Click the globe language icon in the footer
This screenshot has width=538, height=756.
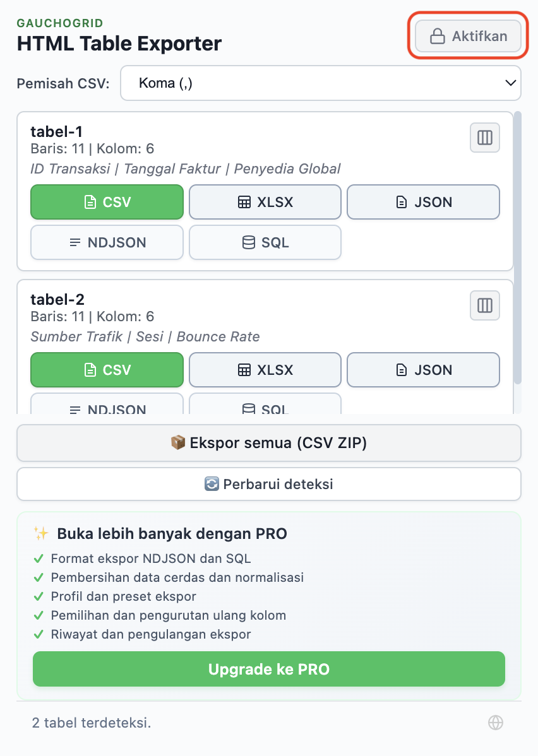coord(496,722)
